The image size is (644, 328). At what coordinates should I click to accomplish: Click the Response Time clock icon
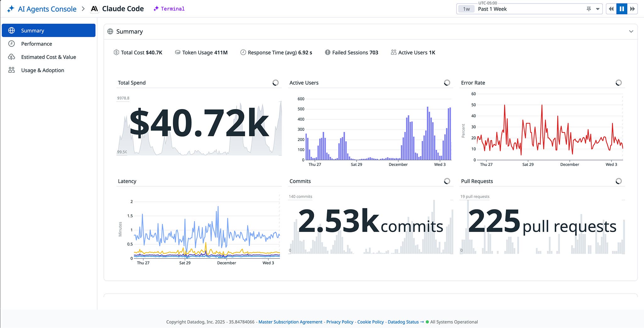(x=243, y=52)
